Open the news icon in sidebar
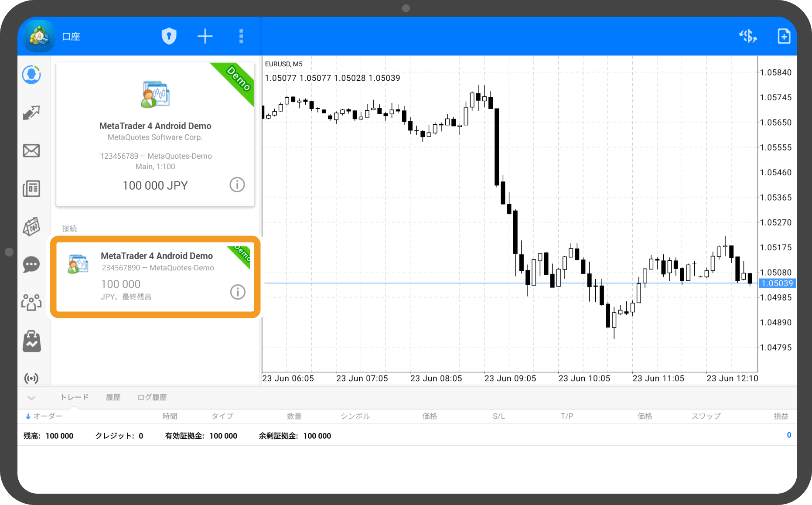 click(x=31, y=189)
